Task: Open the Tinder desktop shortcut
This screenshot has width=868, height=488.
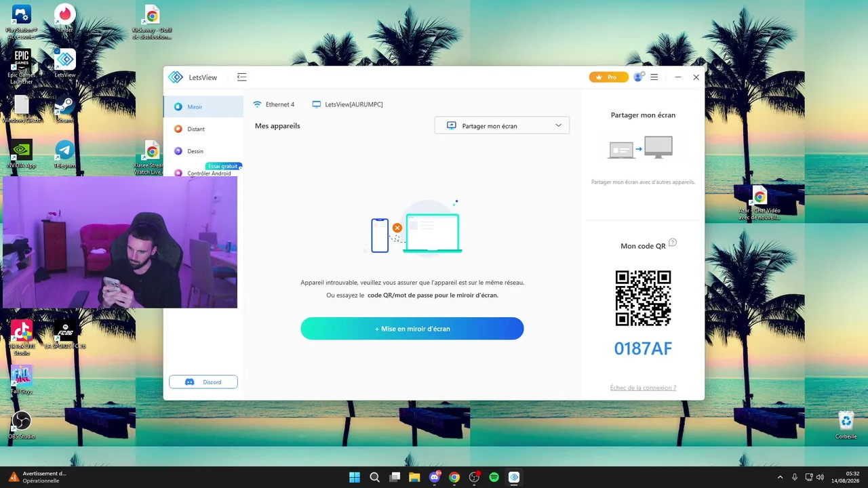Action: 65,18
